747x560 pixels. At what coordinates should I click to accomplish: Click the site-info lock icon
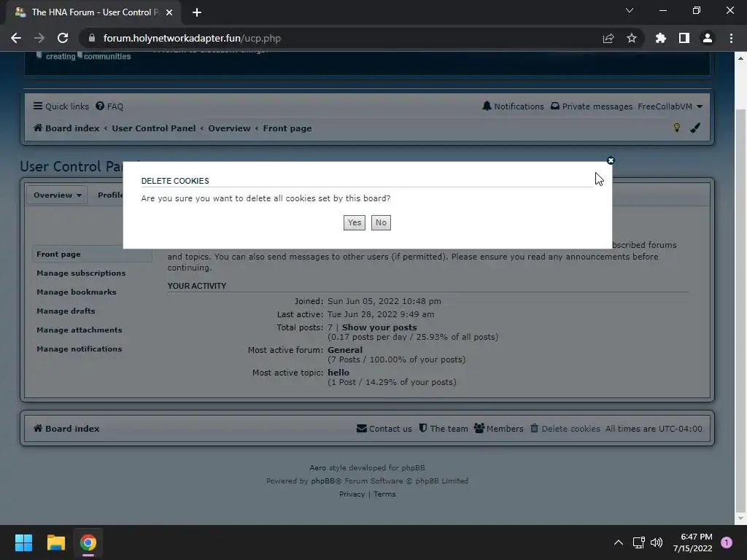point(92,38)
